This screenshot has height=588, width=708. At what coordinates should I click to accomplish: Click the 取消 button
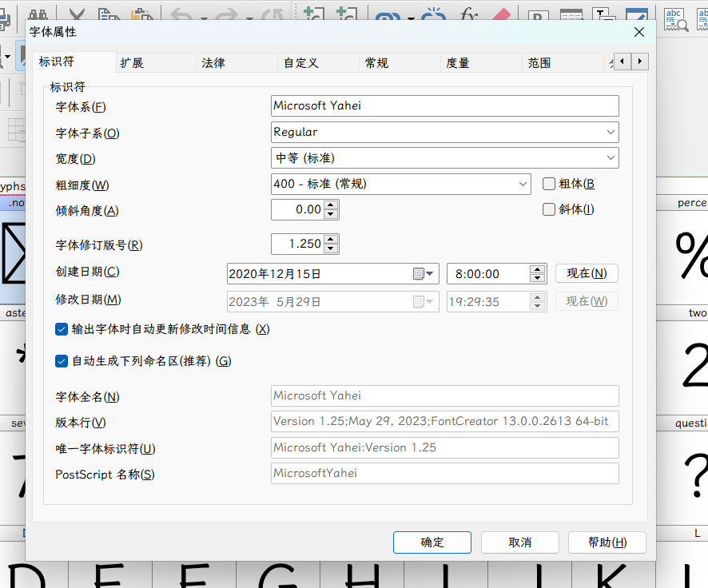coord(519,542)
